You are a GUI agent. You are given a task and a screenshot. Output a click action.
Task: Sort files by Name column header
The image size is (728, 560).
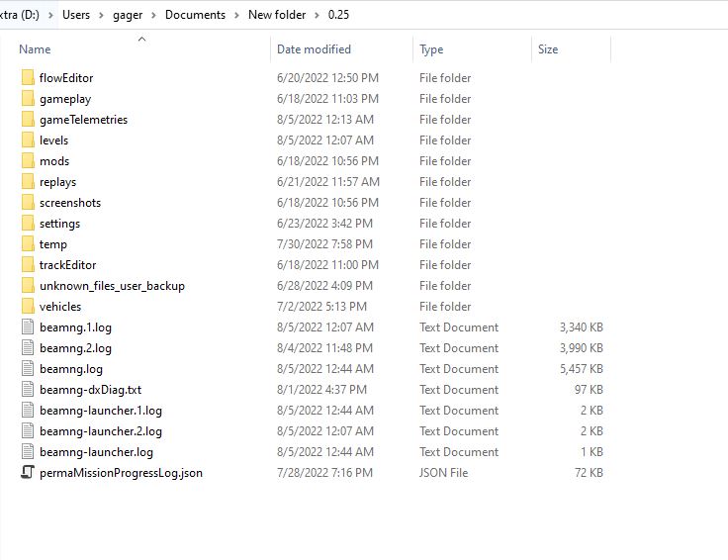35,49
